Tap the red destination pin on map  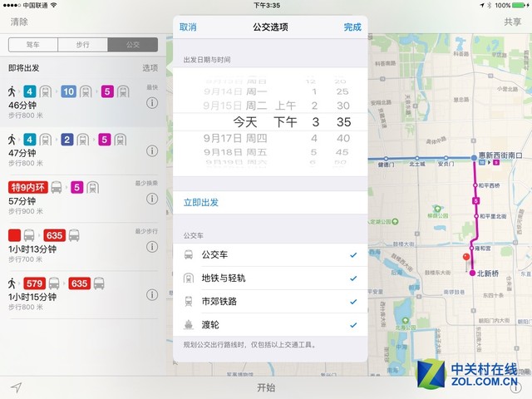tap(466, 259)
